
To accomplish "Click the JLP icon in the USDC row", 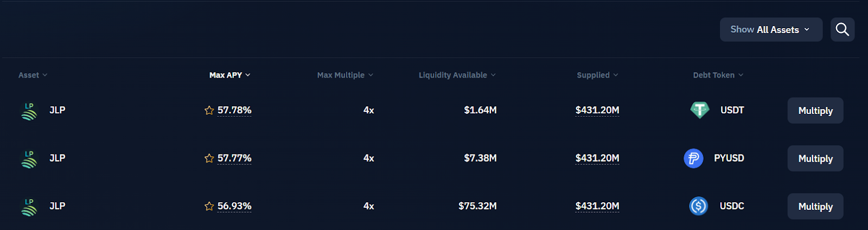I will pos(29,206).
